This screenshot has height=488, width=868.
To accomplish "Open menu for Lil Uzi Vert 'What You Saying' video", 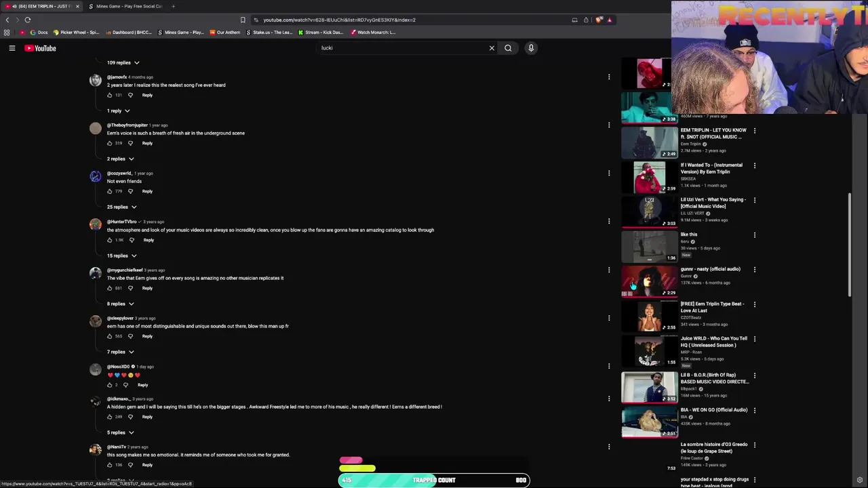I will point(755,200).
